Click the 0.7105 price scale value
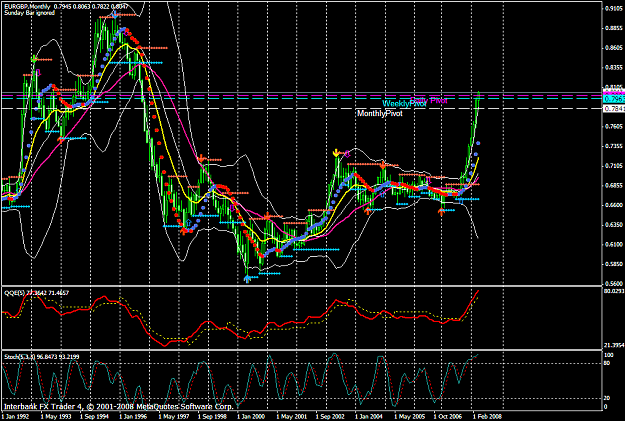The width and height of the screenshot is (625, 421). (614, 165)
